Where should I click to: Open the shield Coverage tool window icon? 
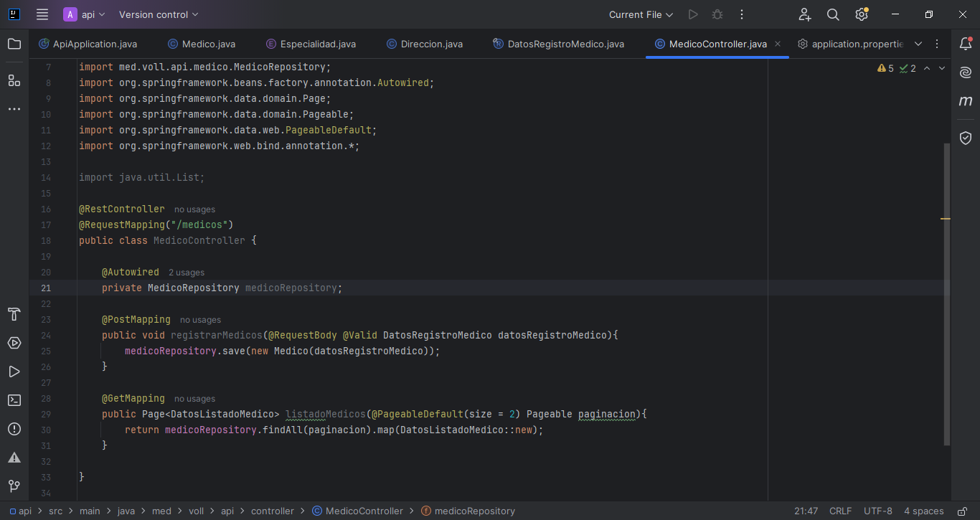tap(966, 138)
